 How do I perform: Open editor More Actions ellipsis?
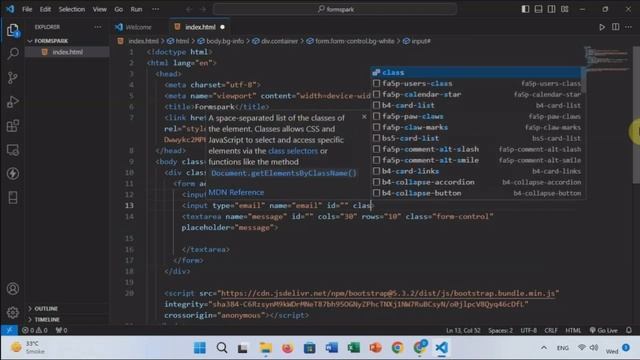tap(628, 27)
